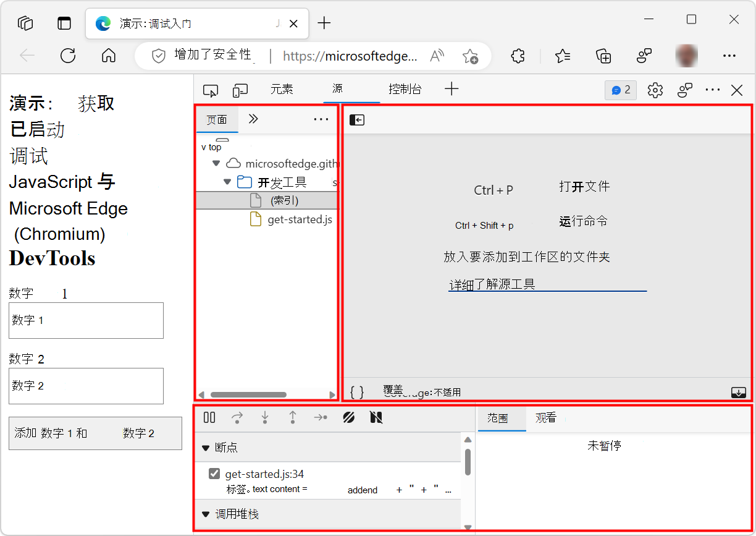Refresh the browser page
This screenshot has width=756, height=536.
click(68, 56)
